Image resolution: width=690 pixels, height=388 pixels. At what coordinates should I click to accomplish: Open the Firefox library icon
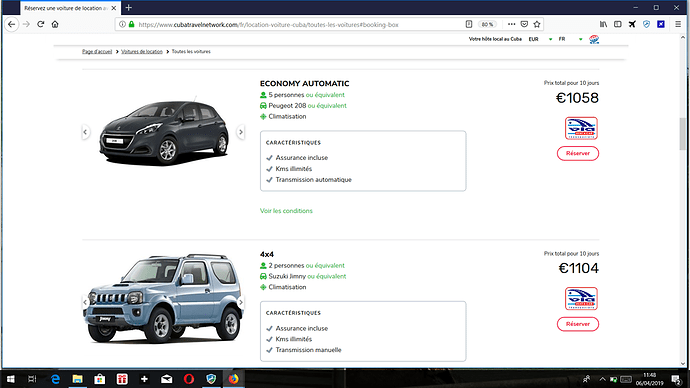point(603,24)
